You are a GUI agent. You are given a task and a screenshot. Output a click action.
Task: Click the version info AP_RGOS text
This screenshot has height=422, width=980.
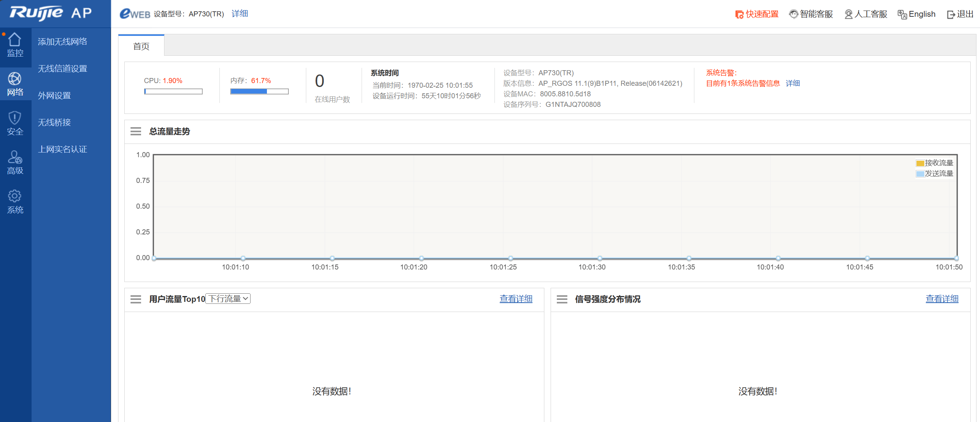(x=610, y=83)
